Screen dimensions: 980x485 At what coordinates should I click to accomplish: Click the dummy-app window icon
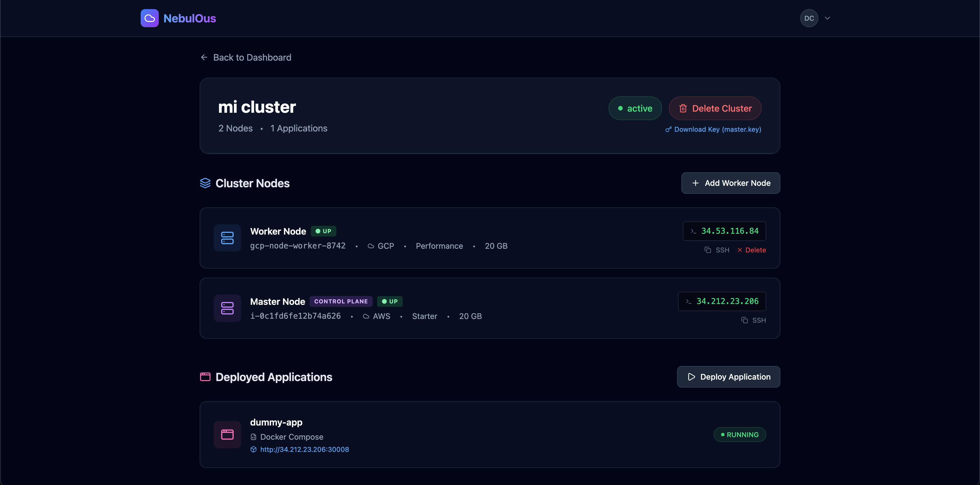(x=227, y=435)
